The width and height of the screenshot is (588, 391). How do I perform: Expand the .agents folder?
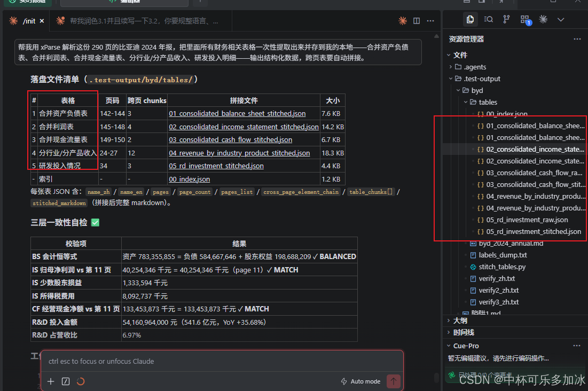coord(451,67)
